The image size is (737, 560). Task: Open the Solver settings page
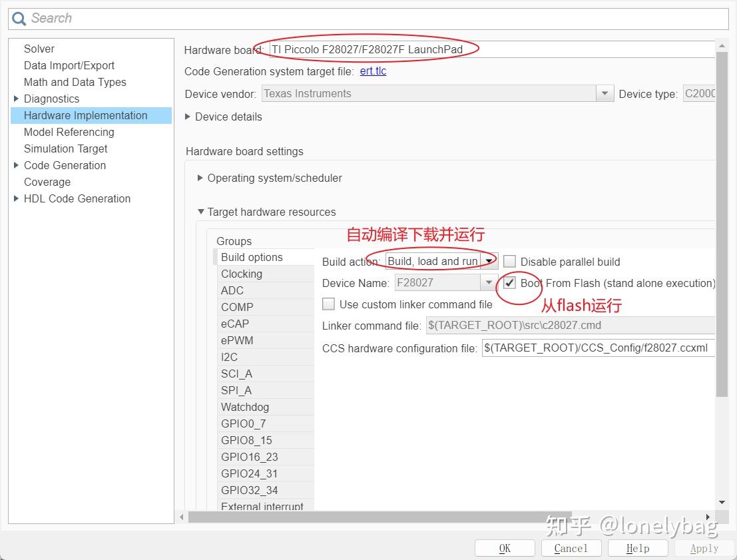pos(39,49)
